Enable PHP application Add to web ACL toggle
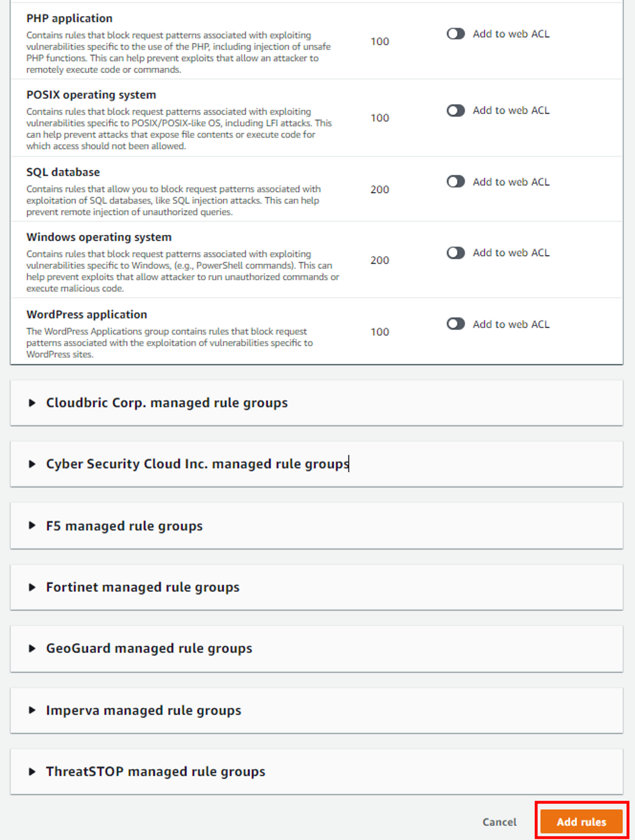This screenshot has width=635, height=840. 455,34
